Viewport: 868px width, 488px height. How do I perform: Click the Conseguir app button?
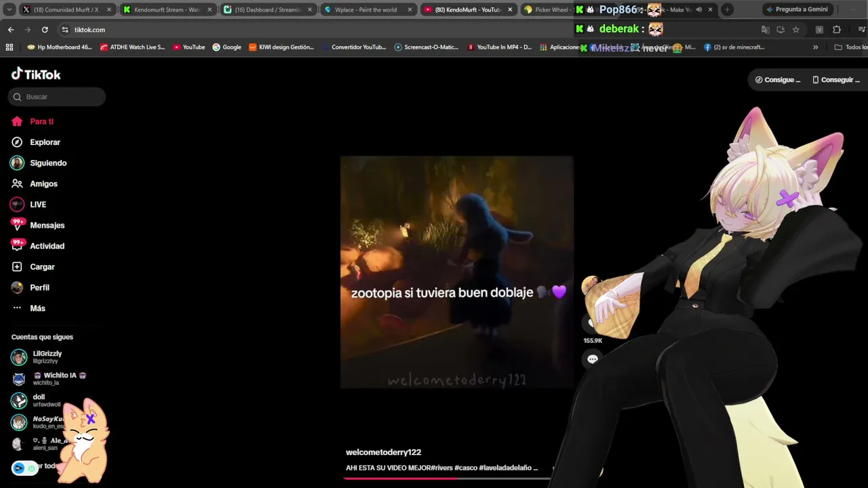(x=835, y=80)
